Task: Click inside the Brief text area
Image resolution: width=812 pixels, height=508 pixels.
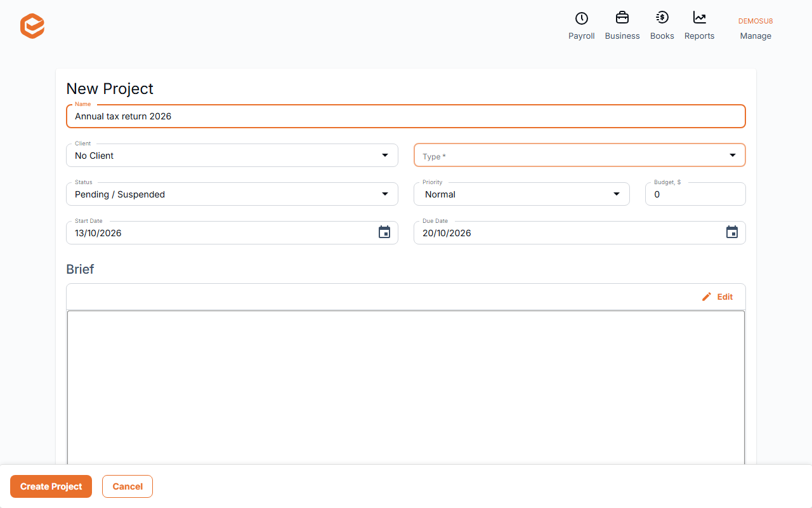Action: click(406, 387)
